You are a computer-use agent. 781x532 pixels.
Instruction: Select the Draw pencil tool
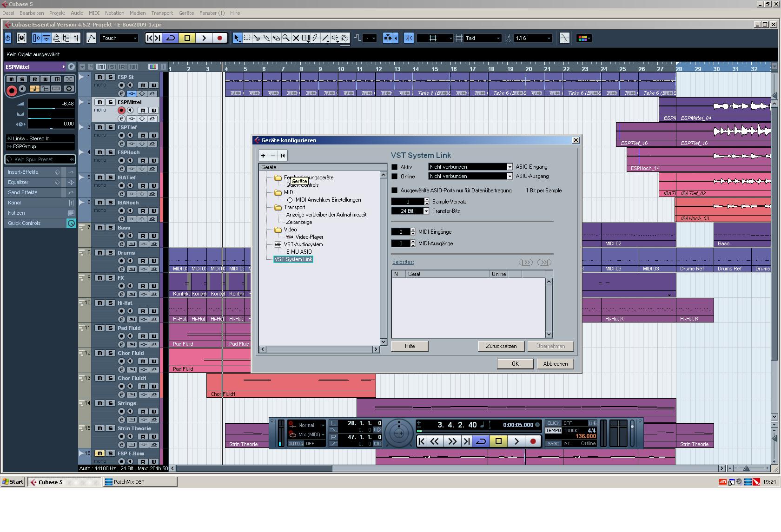pyautogui.click(x=316, y=38)
